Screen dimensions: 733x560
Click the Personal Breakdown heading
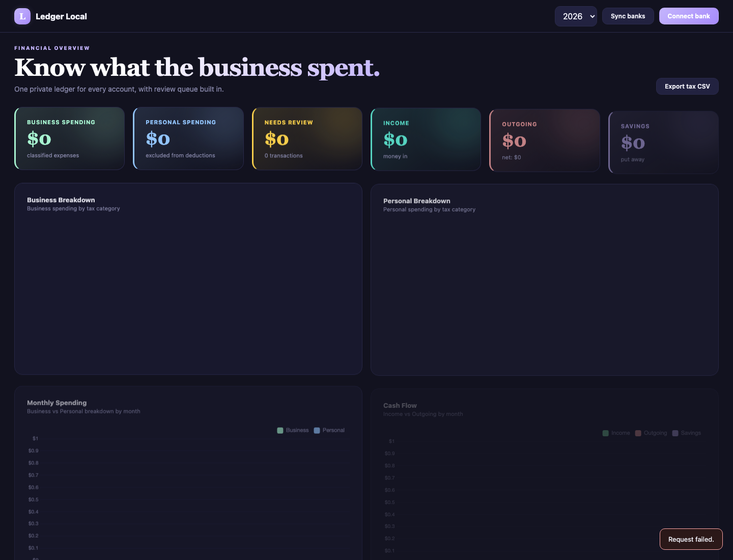click(417, 201)
